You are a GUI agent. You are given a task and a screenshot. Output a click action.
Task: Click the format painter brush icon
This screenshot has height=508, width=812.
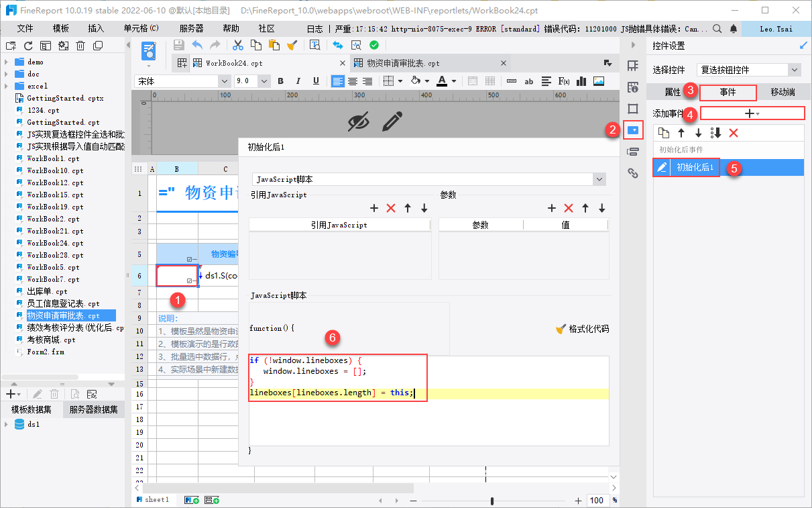[x=292, y=45]
